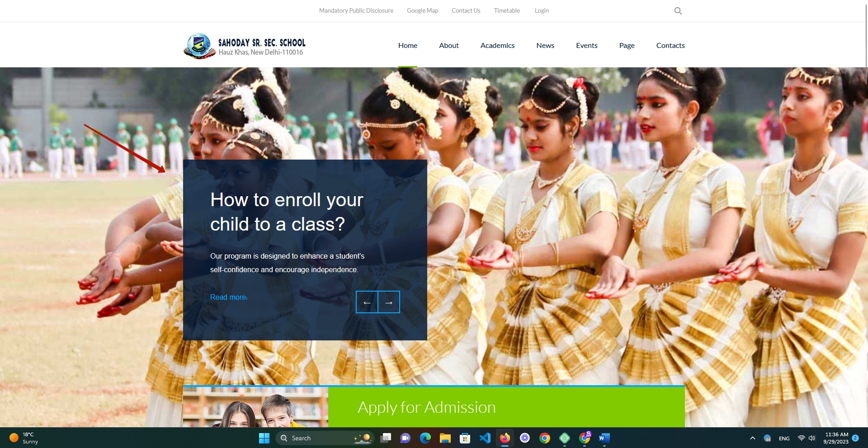This screenshot has height=448, width=868.
Task: Open the Timetable link
Action: 506,10
